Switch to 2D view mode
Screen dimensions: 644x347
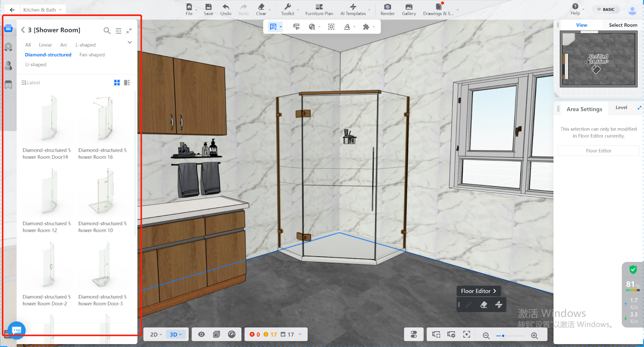[x=156, y=335]
